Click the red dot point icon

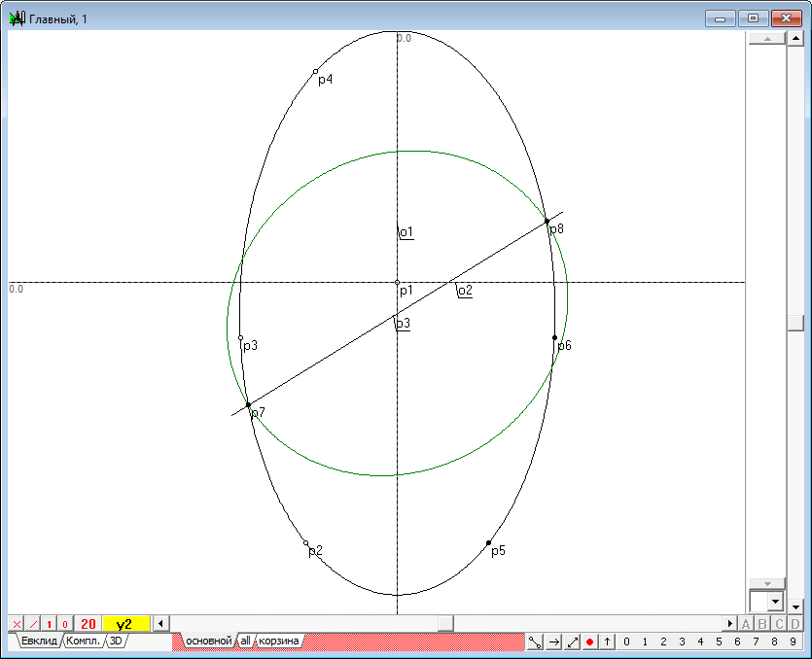pos(589,642)
